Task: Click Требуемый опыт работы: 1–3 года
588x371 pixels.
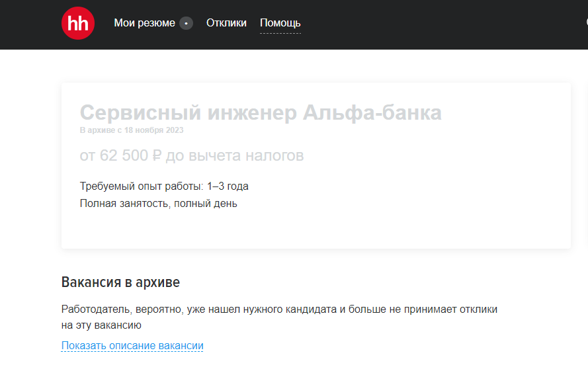Action: [x=164, y=186]
